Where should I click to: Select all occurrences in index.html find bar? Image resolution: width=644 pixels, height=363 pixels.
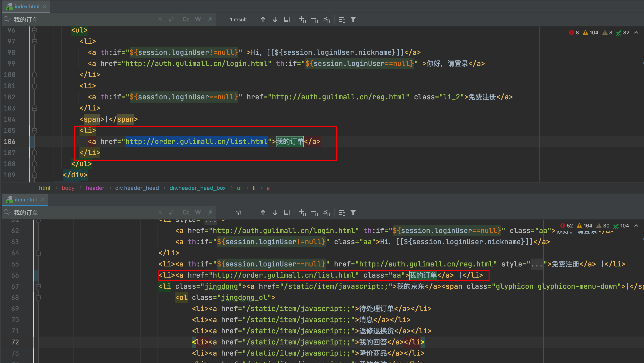click(327, 19)
